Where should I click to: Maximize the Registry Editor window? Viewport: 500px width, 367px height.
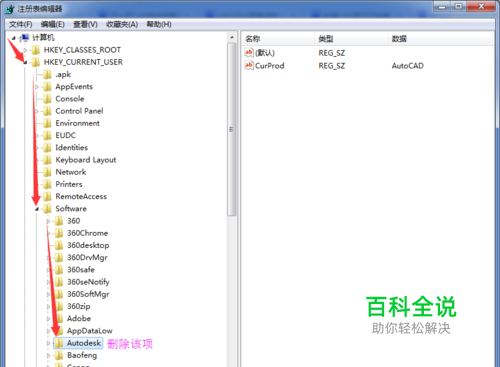(x=459, y=7)
